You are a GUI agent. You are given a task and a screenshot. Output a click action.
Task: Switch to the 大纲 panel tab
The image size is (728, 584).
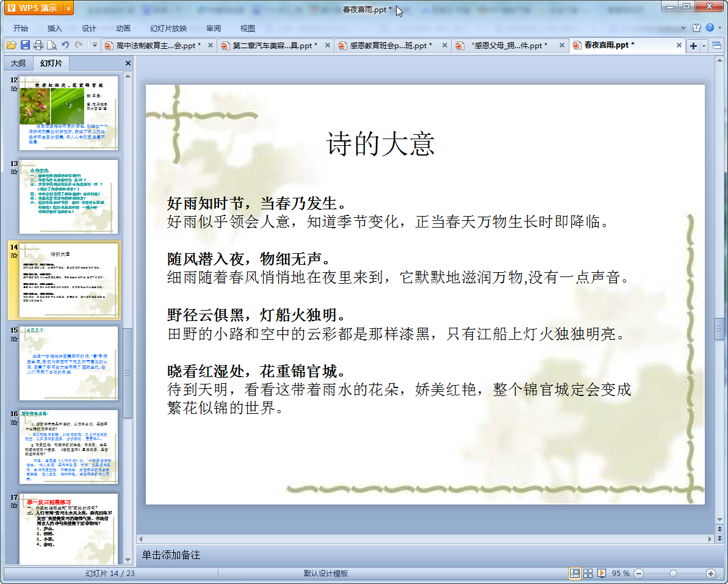18,63
